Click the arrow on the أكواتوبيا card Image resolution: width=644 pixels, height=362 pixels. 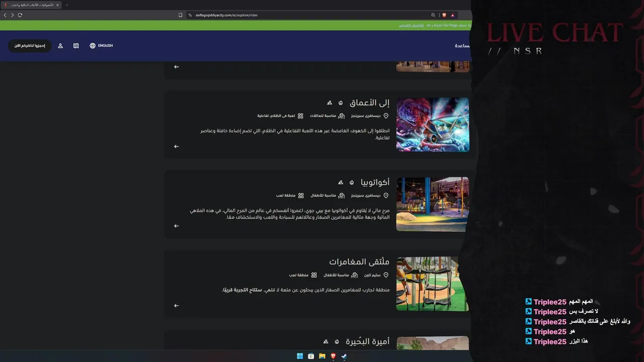click(176, 226)
